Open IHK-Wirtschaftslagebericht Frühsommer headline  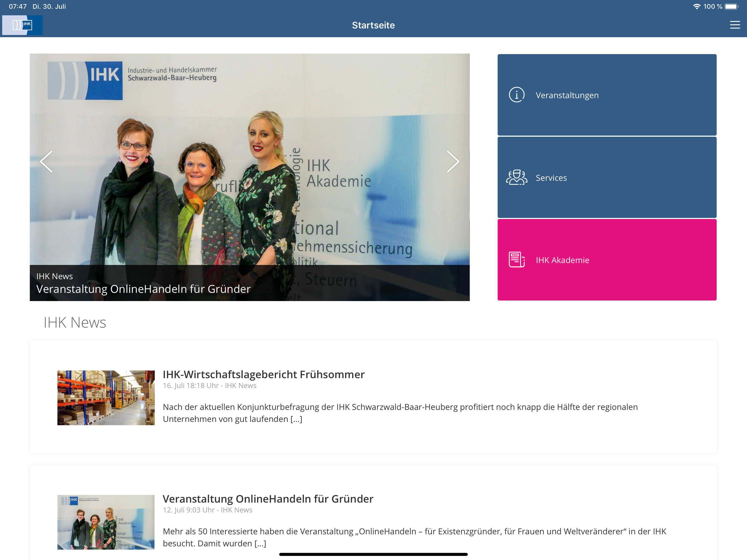(264, 375)
